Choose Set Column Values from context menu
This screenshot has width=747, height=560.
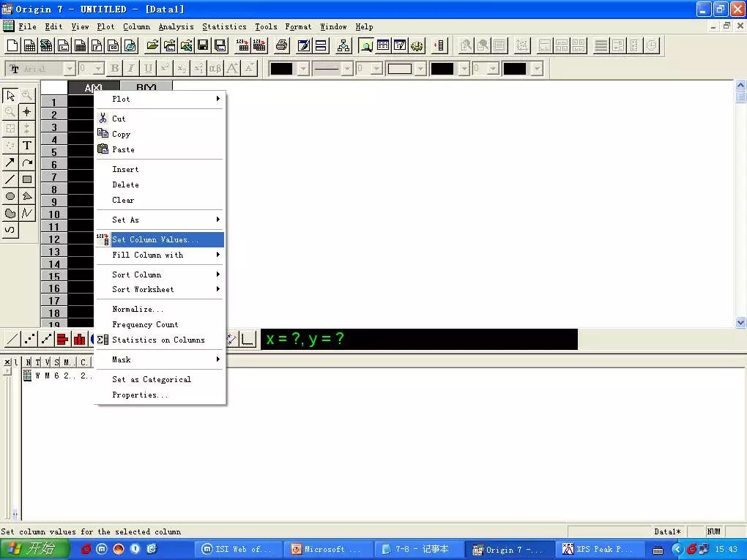[x=160, y=239]
